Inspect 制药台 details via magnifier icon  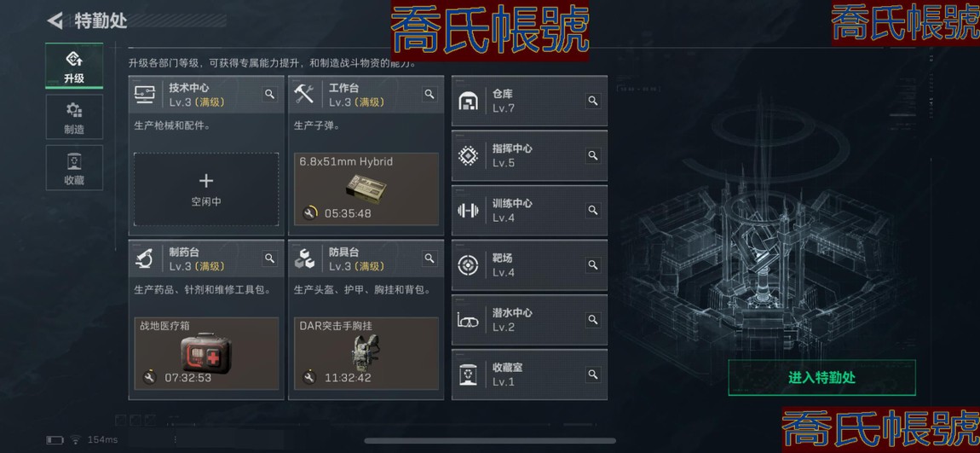click(269, 258)
